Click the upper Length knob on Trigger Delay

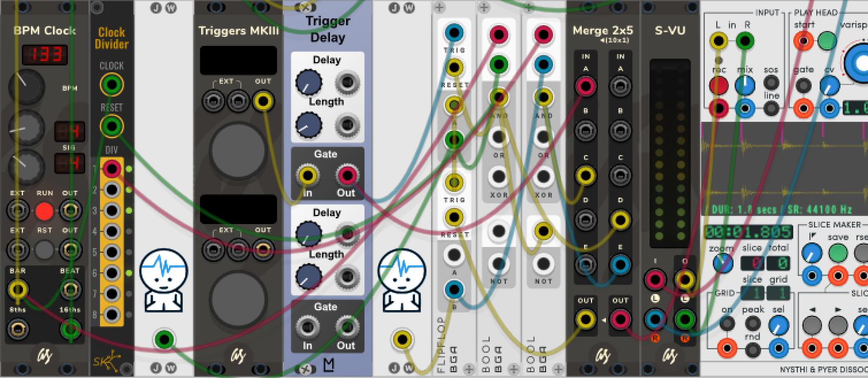tap(308, 124)
